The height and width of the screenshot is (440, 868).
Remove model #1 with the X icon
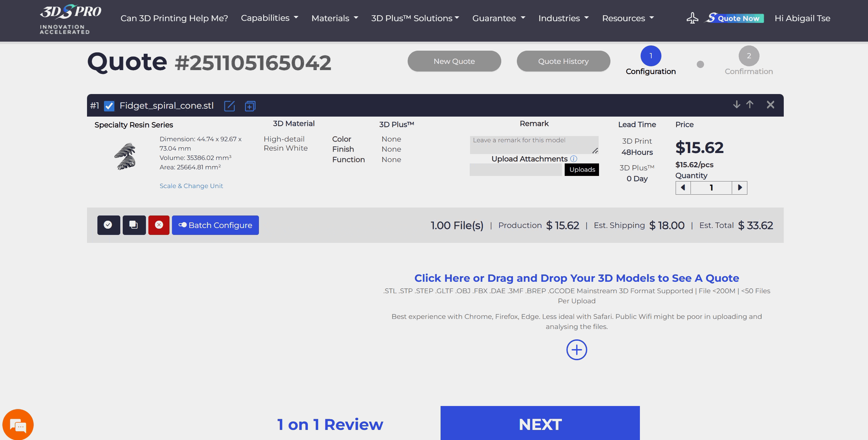[770, 104]
